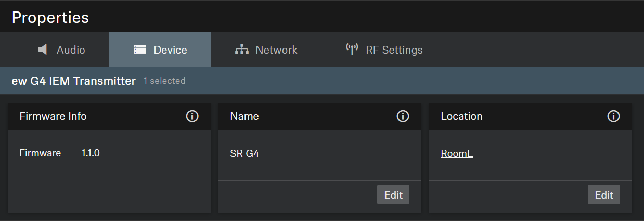This screenshot has width=644, height=221.
Task: Open the Network tab label
Action: 276,50
